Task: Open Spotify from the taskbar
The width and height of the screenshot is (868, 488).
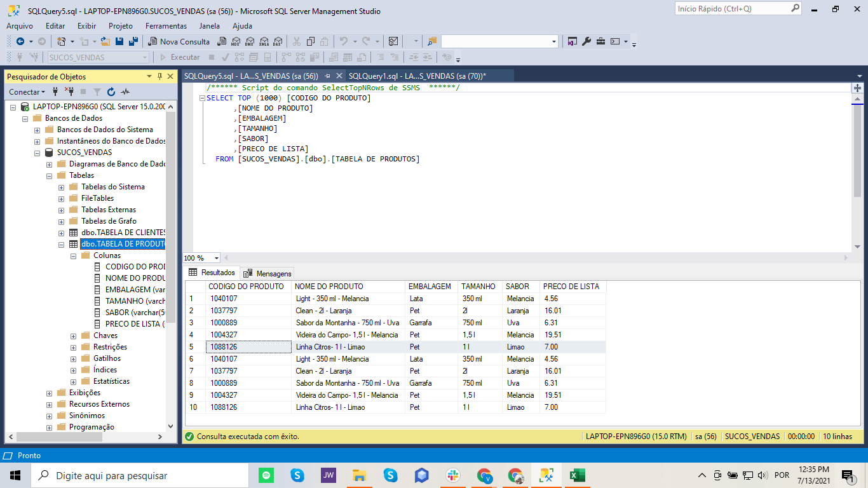Action: [x=266, y=475]
